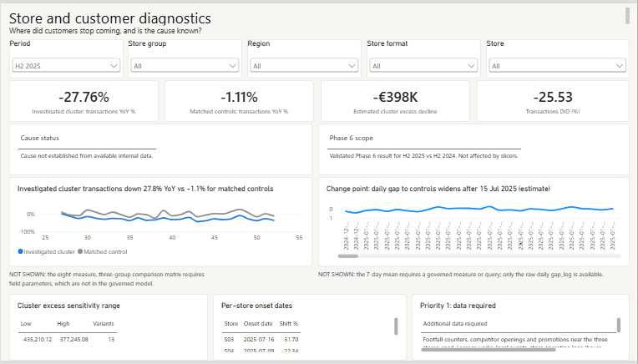Click the Store group chevron arrow
The image size is (638, 364).
click(233, 66)
